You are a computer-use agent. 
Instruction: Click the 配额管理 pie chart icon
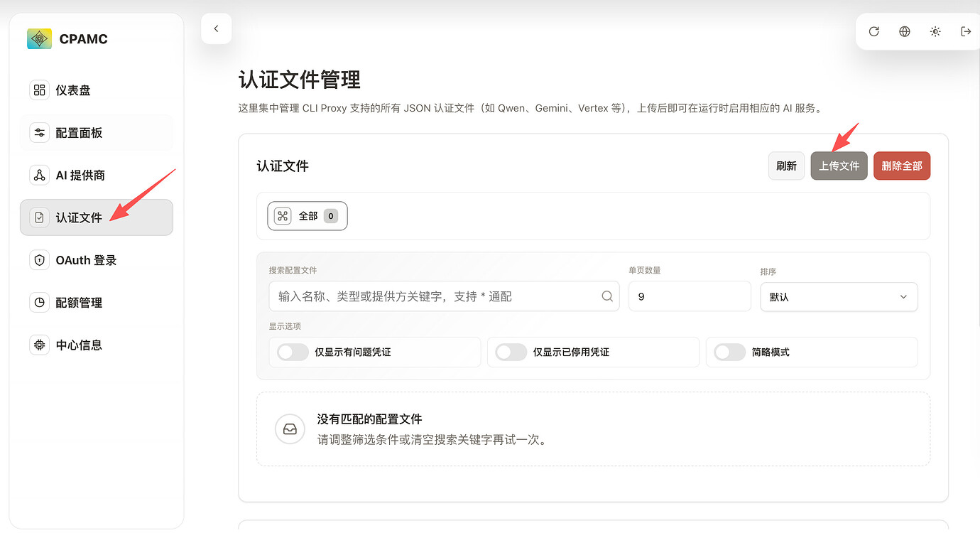tap(40, 303)
